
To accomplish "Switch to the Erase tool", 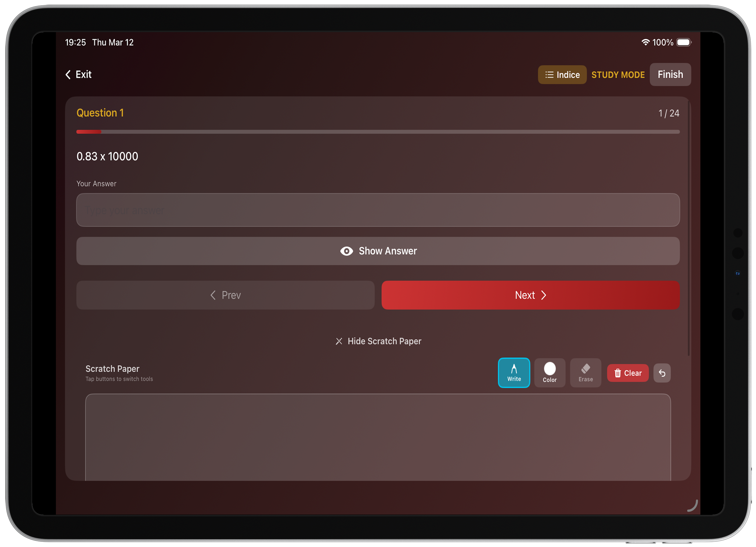I will 585,372.
